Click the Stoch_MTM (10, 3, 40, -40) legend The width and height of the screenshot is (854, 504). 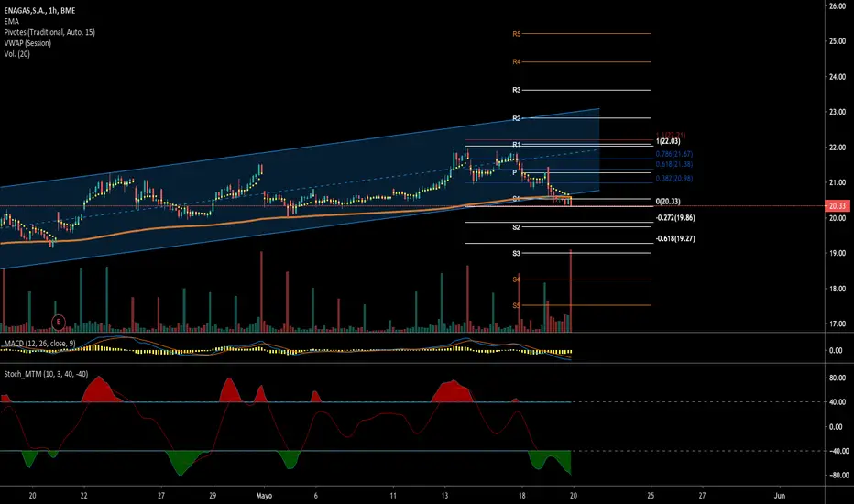click(46, 374)
